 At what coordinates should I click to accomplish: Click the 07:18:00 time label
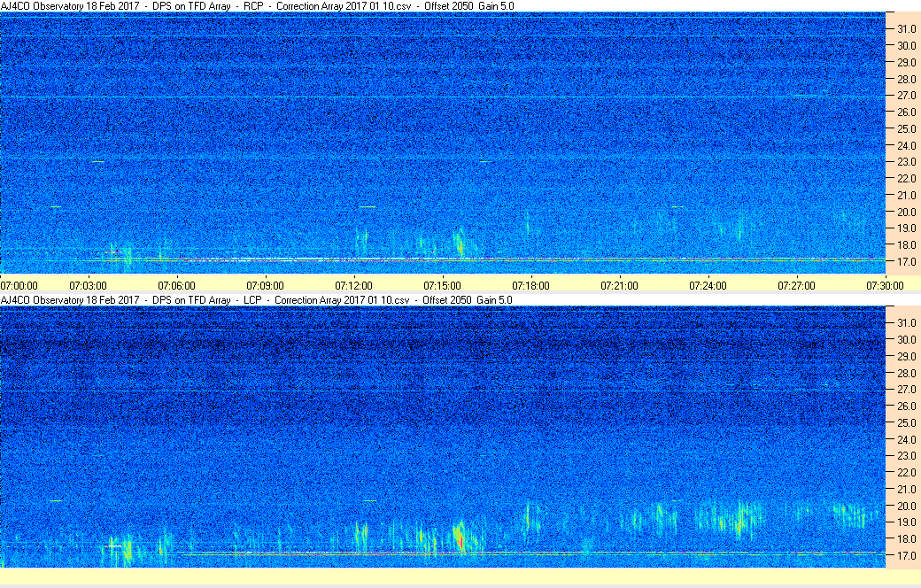click(x=531, y=285)
